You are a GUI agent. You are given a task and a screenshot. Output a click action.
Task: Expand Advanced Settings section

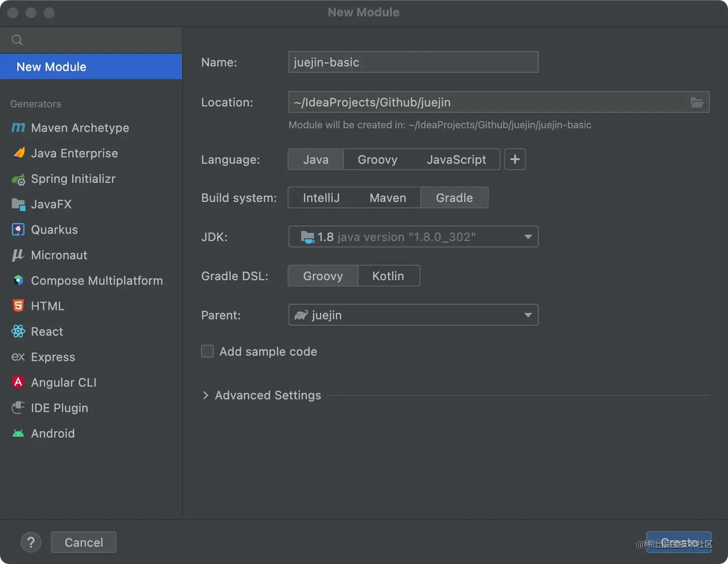click(x=206, y=395)
